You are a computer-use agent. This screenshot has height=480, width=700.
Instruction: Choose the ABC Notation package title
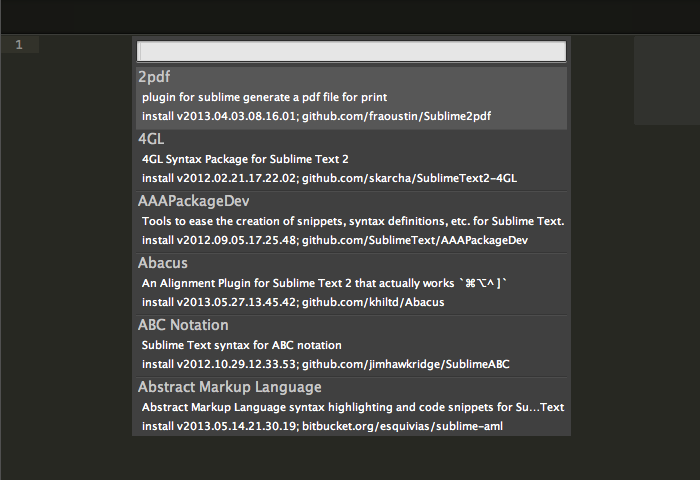[x=183, y=325]
